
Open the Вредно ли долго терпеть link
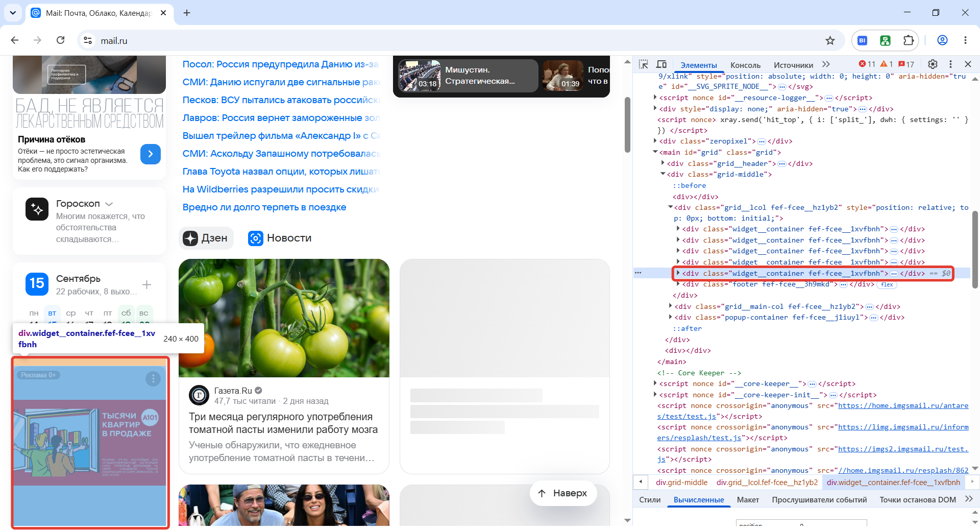coord(264,207)
